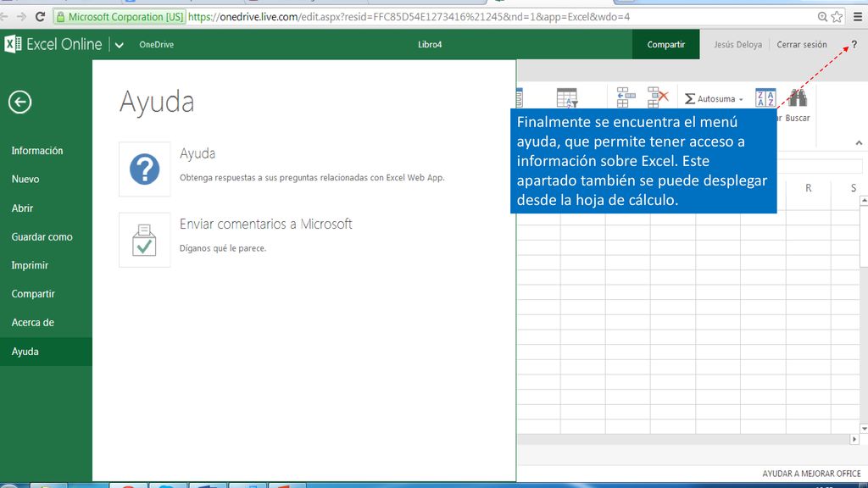The width and height of the screenshot is (868, 488).
Task: Open the Autosuma dropdown arrow
Action: click(x=741, y=100)
